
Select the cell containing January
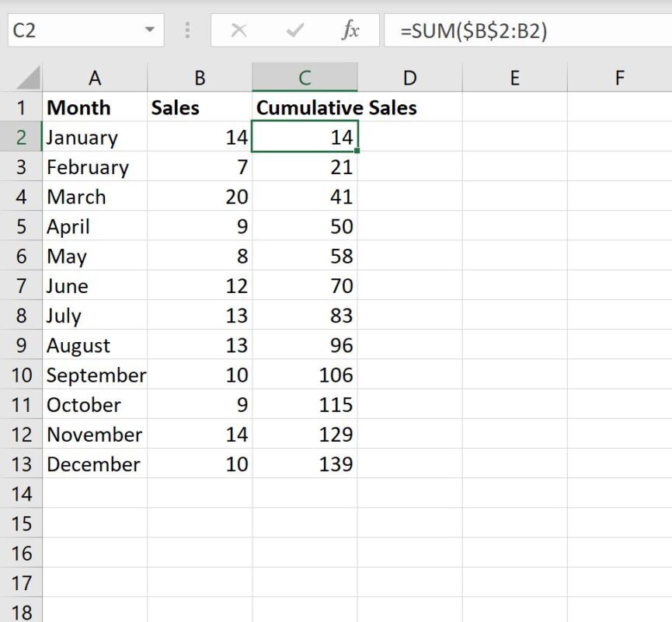[x=95, y=137]
